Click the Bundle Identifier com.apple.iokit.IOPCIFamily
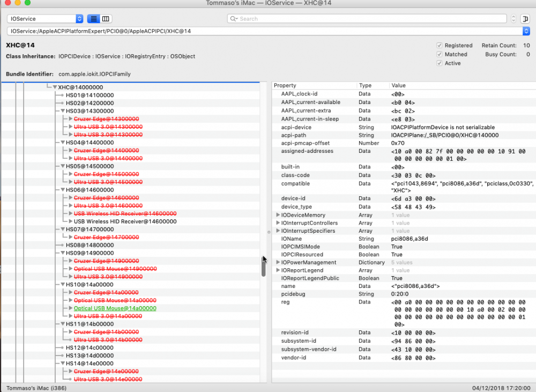Image resolution: width=536 pixels, height=392 pixels. pyautogui.click(x=95, y=74)
